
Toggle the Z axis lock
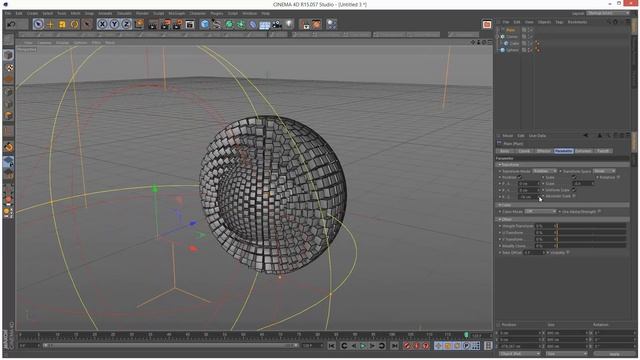click(127, 24)
